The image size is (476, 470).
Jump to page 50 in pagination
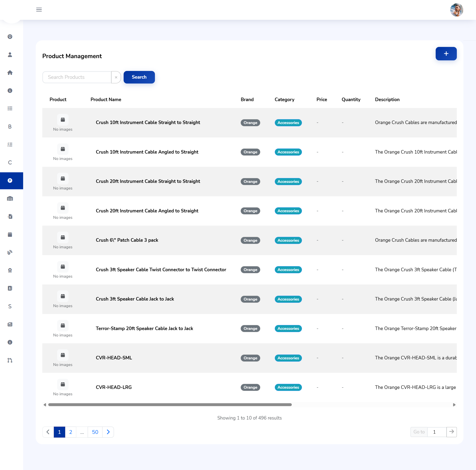(x=95, y=432)
